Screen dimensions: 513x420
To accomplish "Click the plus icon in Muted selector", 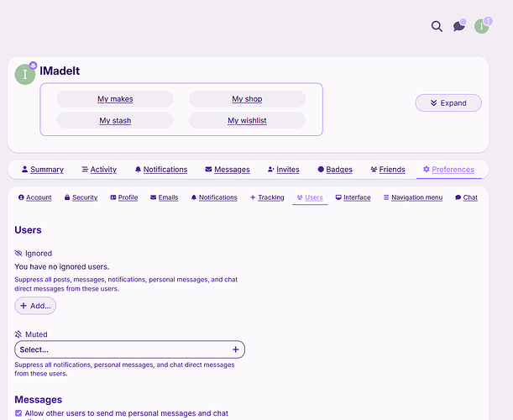I will [236, 349].
